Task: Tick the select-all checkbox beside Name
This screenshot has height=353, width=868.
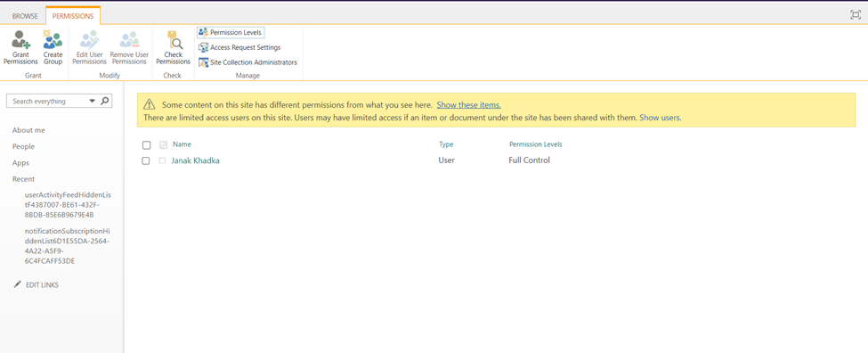Action: pos(146,145)
